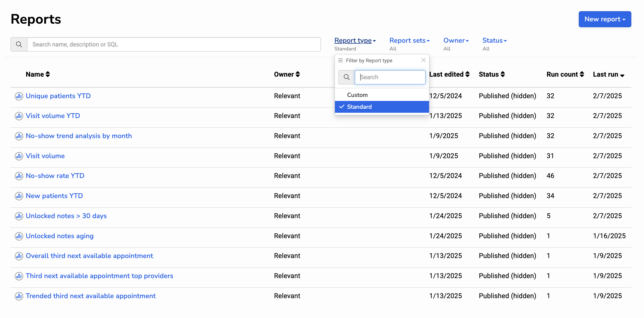Click the chart icon beside Unique patients YTD

tap(19, 96)
